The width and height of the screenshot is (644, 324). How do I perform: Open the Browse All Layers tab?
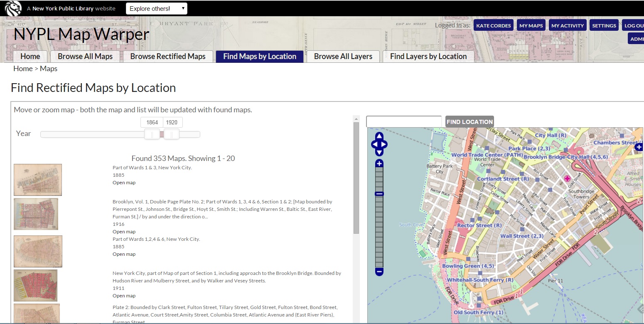(343, 57)
